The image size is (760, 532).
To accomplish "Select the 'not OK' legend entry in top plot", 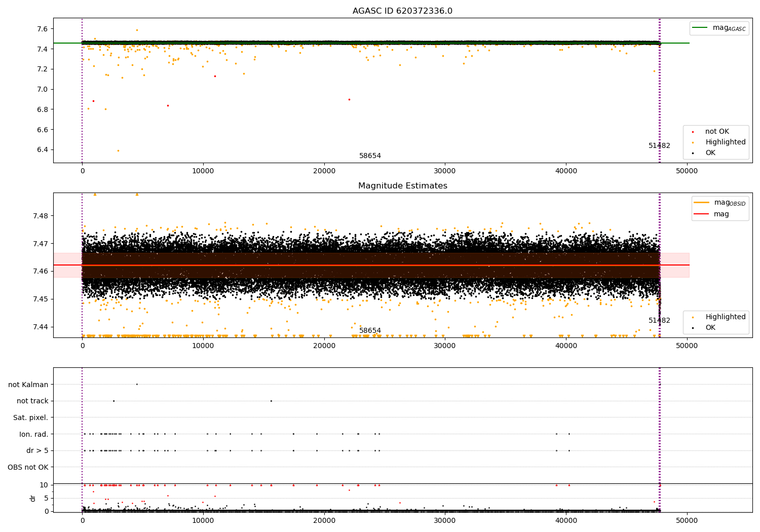I will 717,132.
